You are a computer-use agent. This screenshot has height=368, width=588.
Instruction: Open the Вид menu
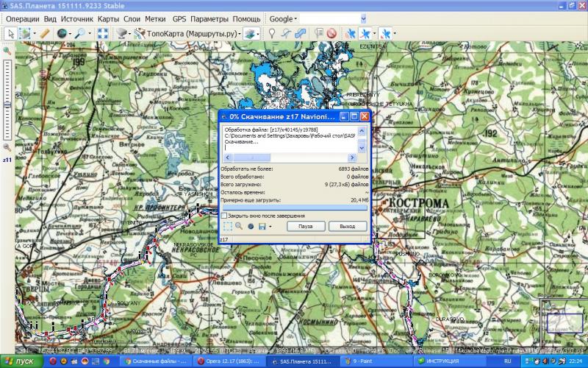click(x=50, y=19)
